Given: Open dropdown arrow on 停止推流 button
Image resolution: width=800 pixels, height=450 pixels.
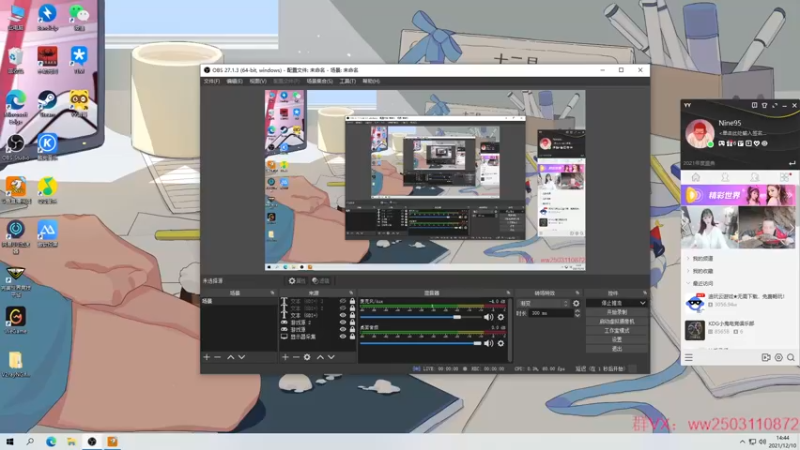Looking at the screenshot, I should click(642, 303).
